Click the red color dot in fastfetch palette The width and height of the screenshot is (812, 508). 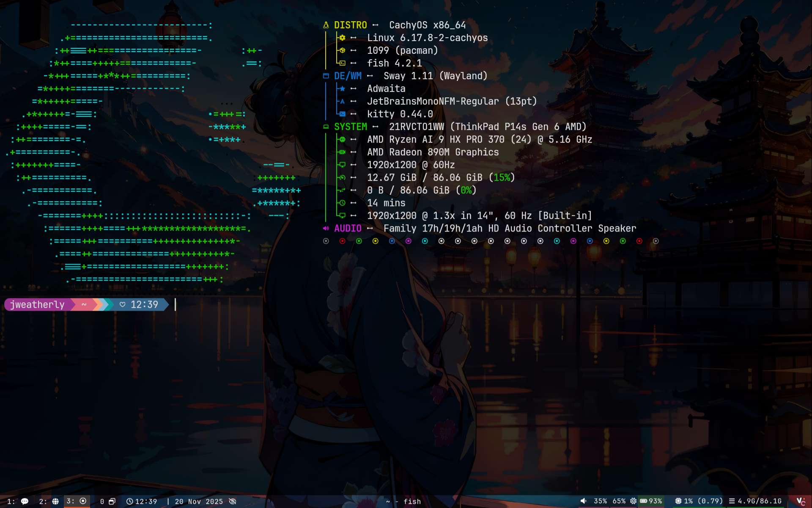coord(343,241)
